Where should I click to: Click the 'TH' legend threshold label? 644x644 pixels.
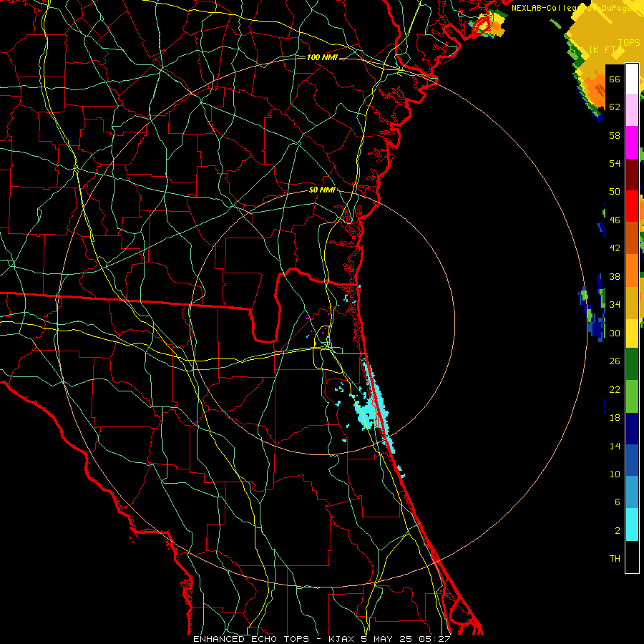pyautogui.click(x=615, y=559)
